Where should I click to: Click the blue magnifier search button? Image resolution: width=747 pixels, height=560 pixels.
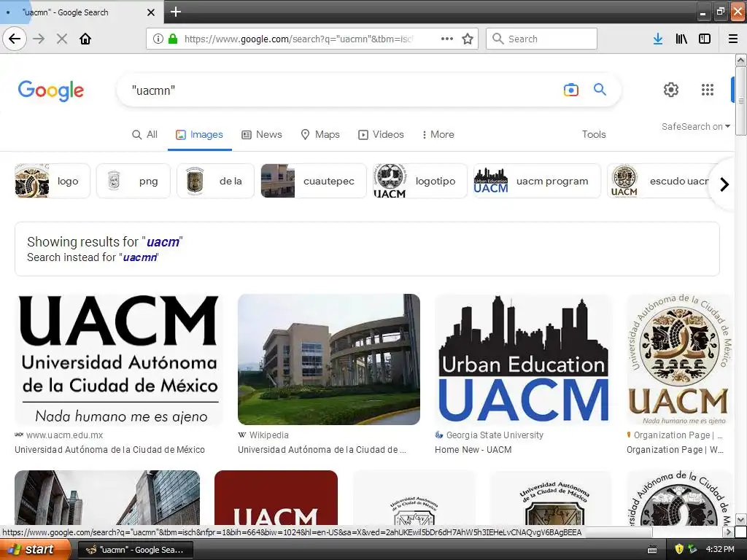click(x=600, y=89)
